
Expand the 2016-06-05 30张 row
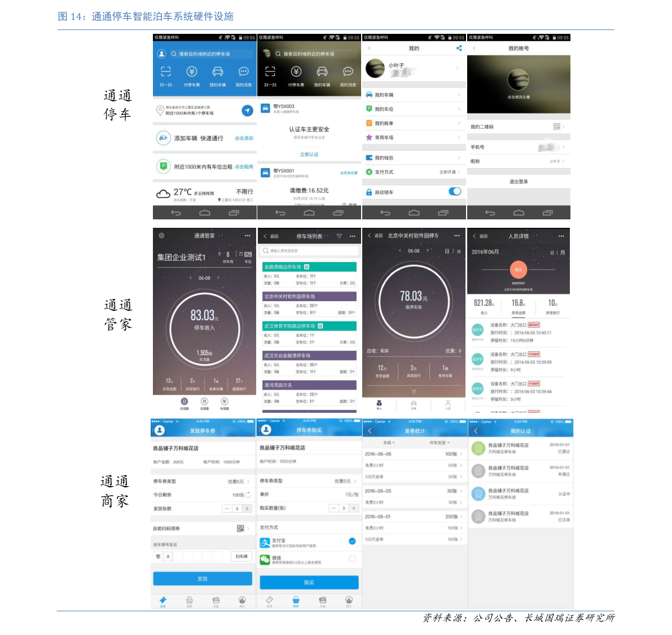(x=414, y=491)
